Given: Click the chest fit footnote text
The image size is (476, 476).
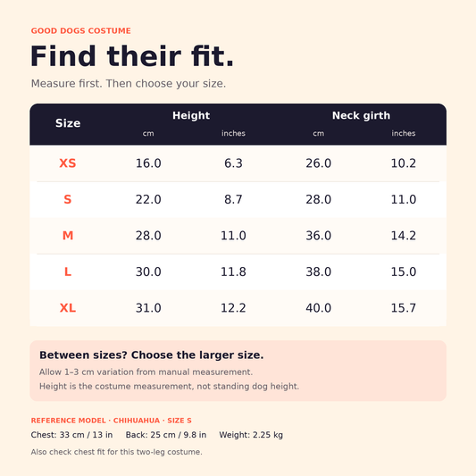Looking at the screenshot, I should coord(117,452).
